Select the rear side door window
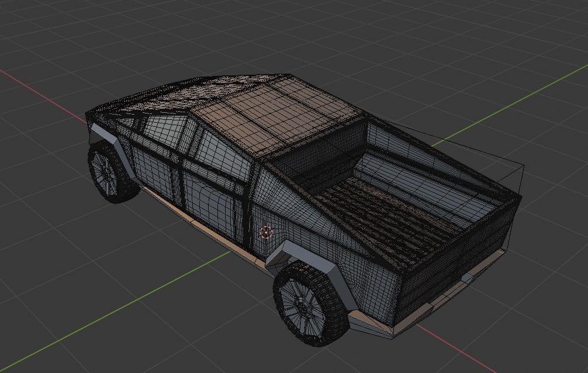This screenshot has height=373, width=588. point(222,156)
